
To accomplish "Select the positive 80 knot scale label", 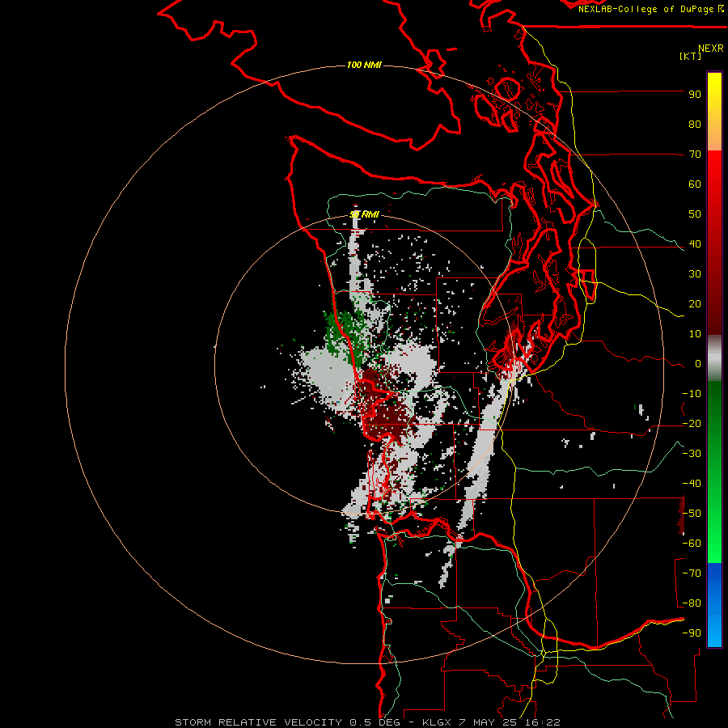I will coord(695,125).
